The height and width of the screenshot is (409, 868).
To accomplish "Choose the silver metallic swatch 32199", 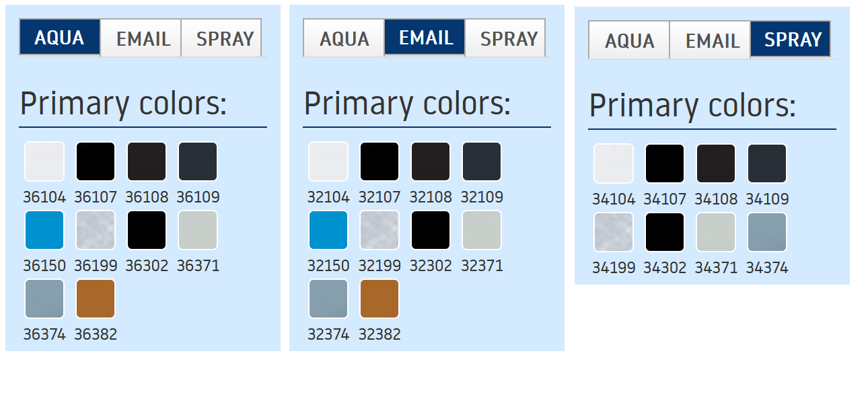I will (379, 230).
